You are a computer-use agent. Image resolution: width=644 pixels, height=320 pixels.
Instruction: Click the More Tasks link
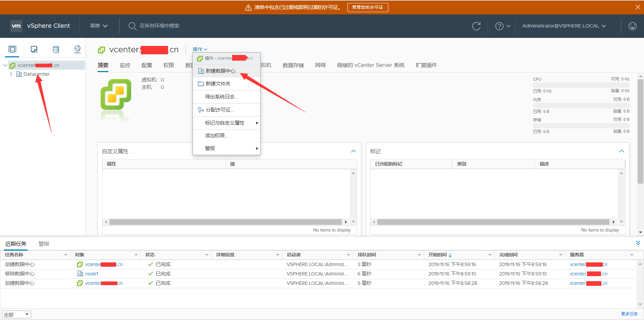point(629,314)
